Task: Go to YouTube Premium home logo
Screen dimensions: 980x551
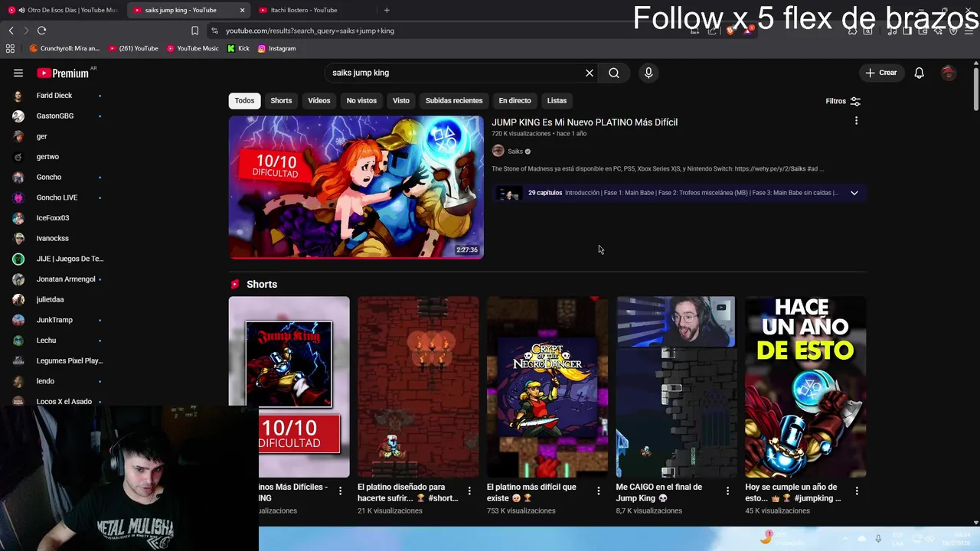Action: coord(63,73)
